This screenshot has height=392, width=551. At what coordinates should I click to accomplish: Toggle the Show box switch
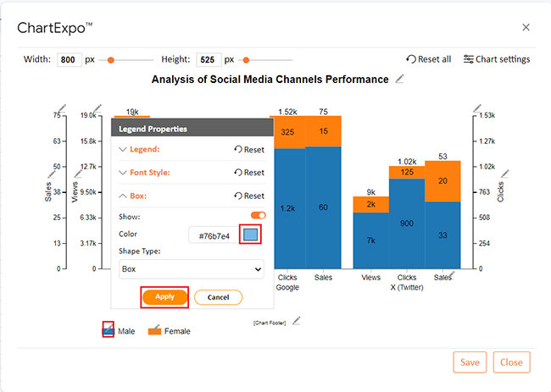pyautogui.click(x=258, y=216)
